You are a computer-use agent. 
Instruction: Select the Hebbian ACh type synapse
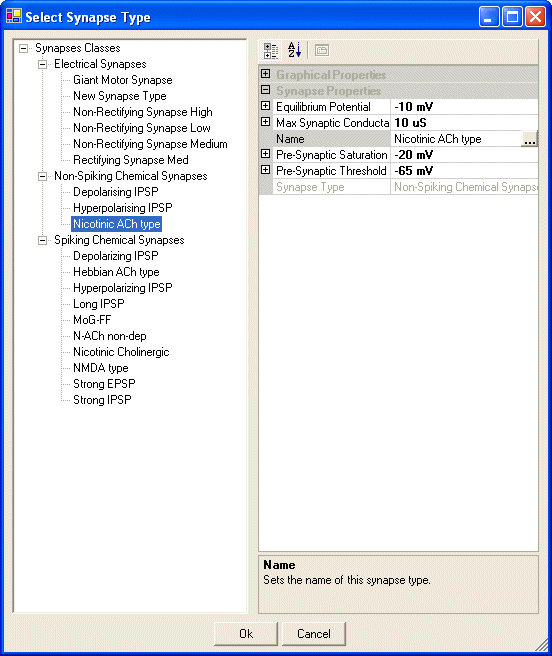pos(116,272)
